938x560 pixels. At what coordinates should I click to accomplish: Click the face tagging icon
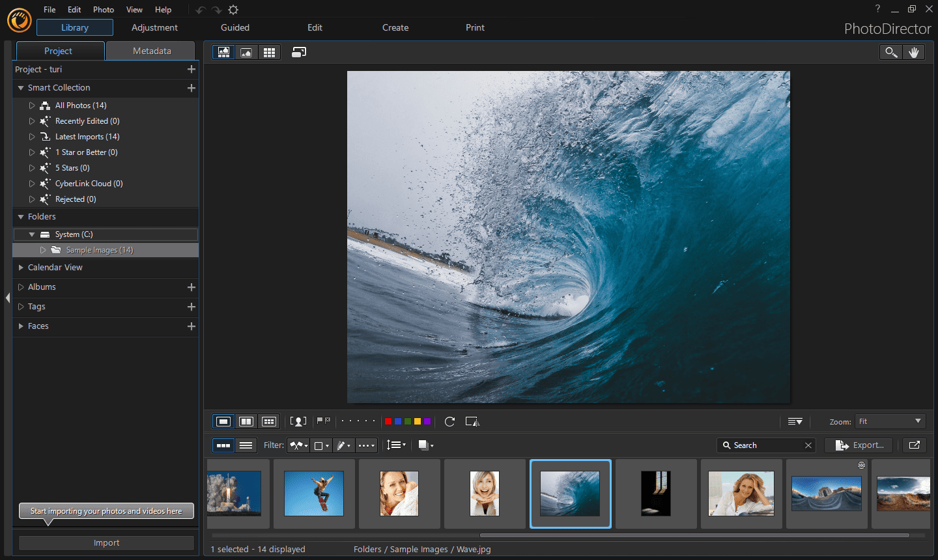tap(298, 421)
